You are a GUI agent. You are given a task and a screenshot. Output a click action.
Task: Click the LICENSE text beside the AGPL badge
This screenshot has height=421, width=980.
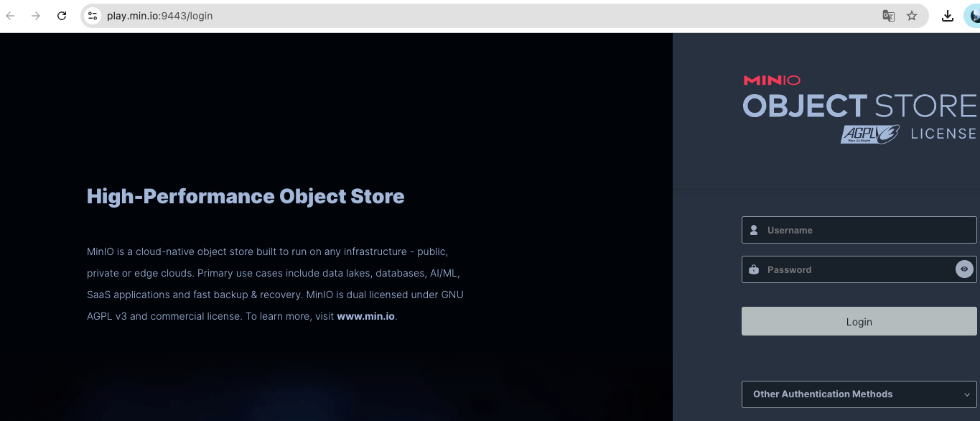click(943, 134)
